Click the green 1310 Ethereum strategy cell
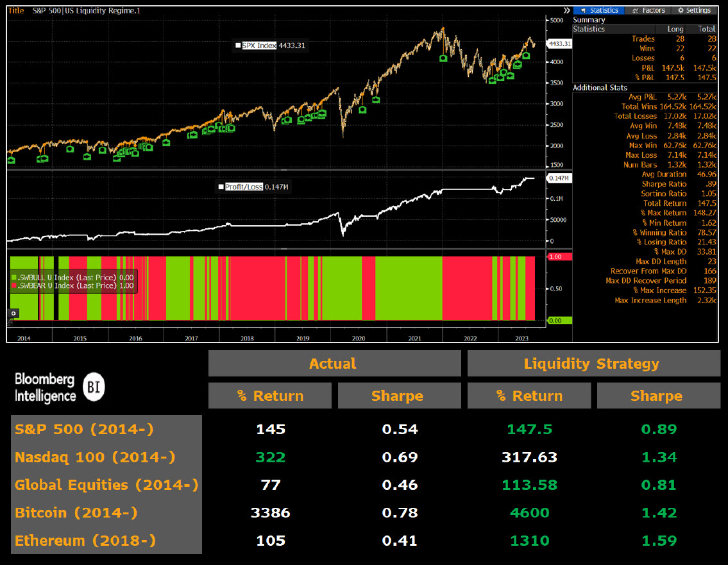This screenshot has width=728, height=565. [529, 541]
